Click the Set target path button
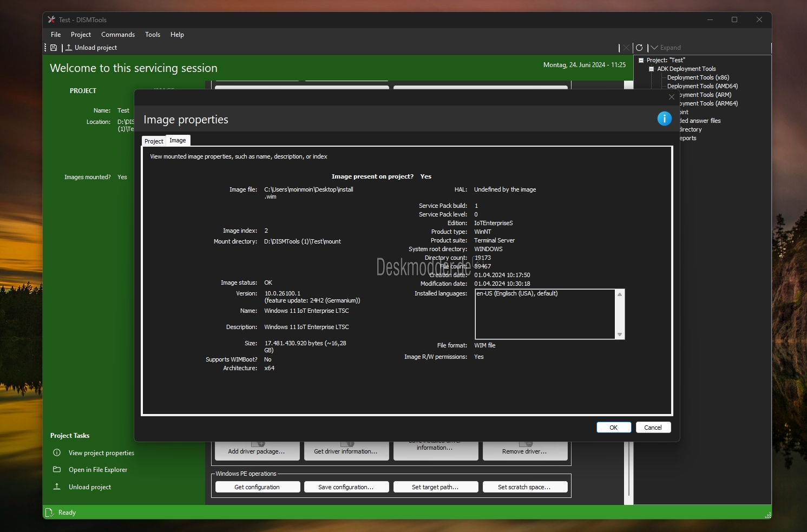Viewport: 807px width, 532px height. click(435, 487)
